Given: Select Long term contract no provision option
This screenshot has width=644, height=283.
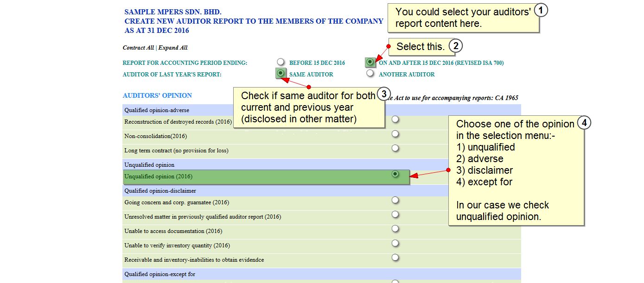Looking at the screenshot, I should (x=395, y=148).
